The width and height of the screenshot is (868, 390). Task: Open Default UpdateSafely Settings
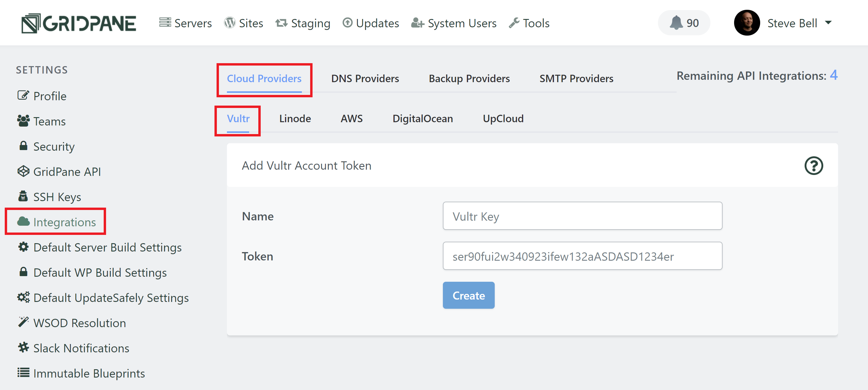point(103,297)
